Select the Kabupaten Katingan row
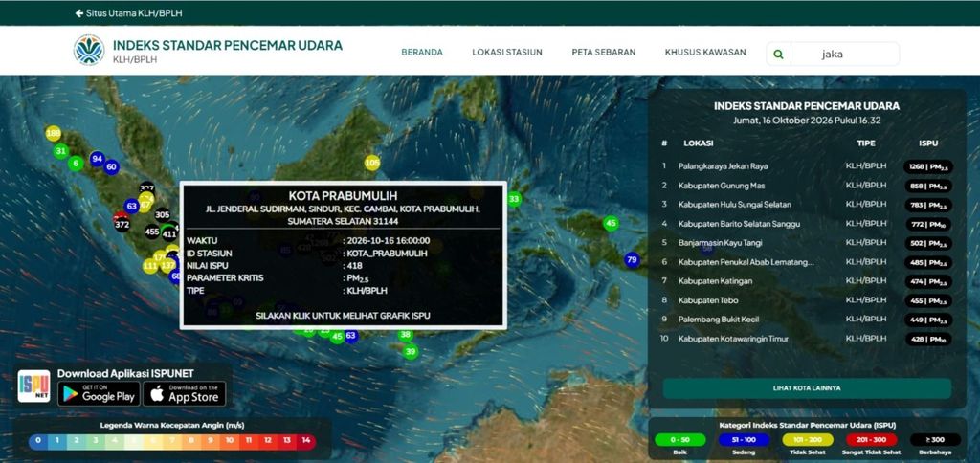The image size is (980, 463). pyautogui.click(x=807, y=282)
